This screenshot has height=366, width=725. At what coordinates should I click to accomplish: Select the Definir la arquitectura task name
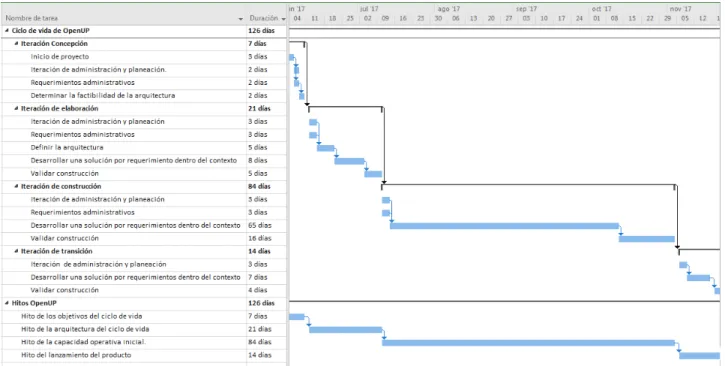click(x=67, y=147)
